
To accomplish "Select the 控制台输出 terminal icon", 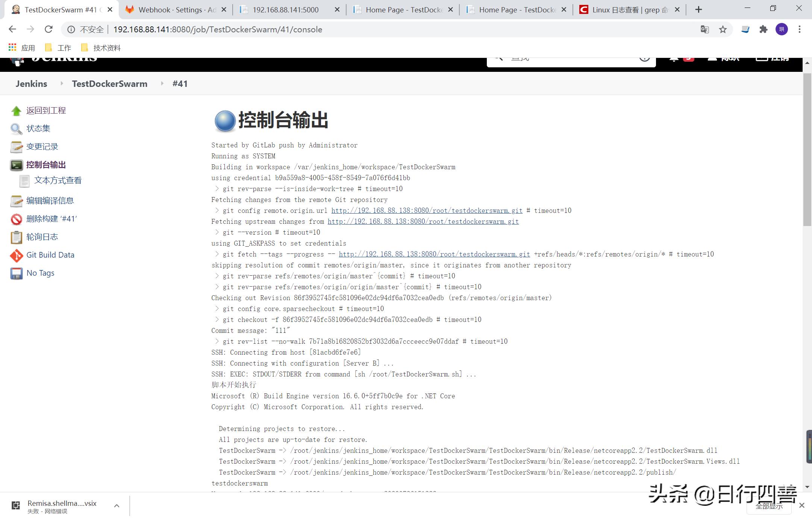I will (16, 165).
